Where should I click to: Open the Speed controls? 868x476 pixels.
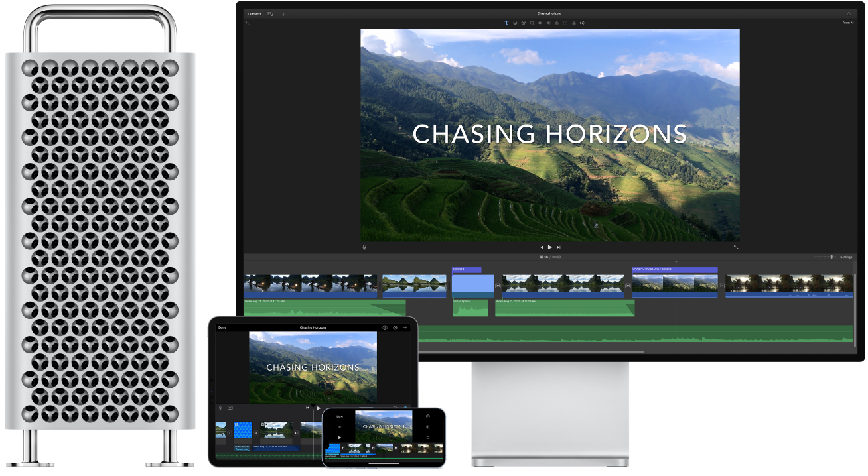pos(566,23)
